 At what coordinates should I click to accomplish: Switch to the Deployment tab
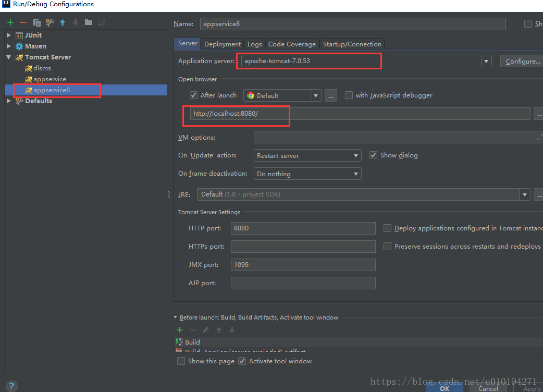click(223, 44)
